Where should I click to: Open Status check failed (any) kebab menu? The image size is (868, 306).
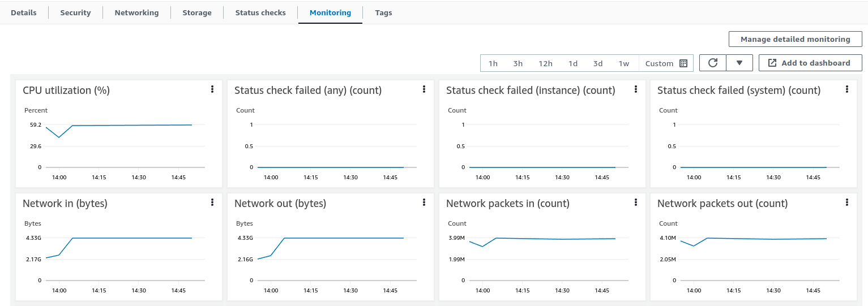coord(424,89)
